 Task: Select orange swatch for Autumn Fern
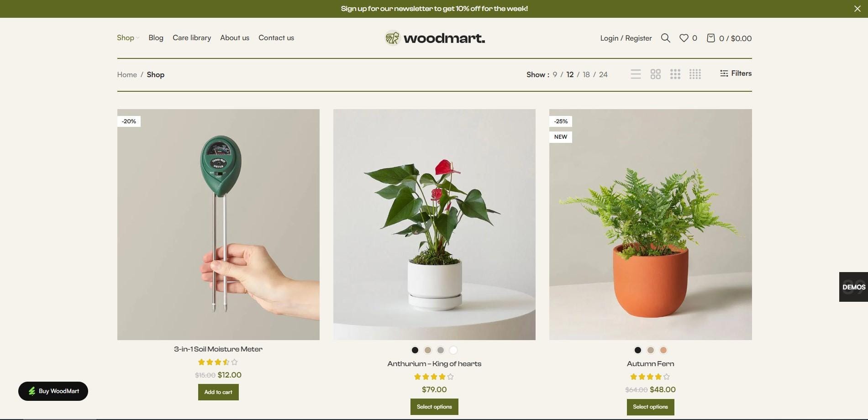tap(663, 350)
